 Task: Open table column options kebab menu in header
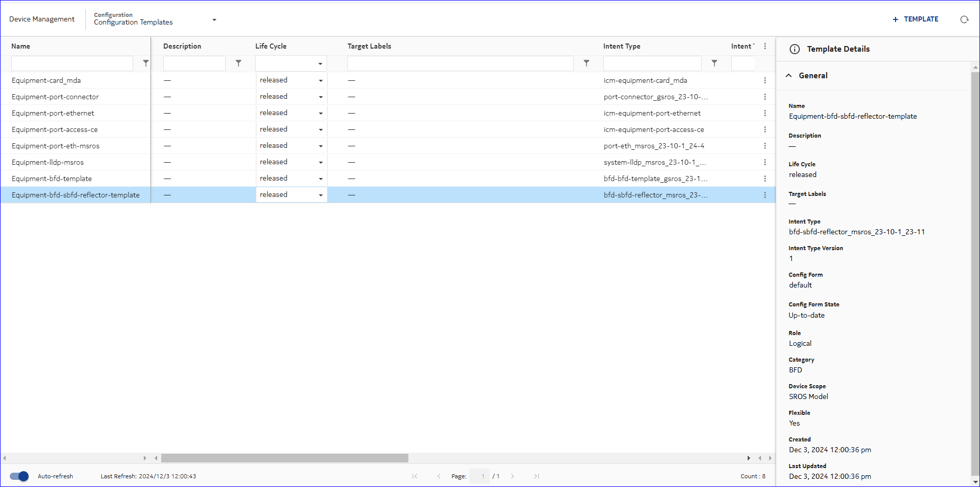(x=765, y=46)
